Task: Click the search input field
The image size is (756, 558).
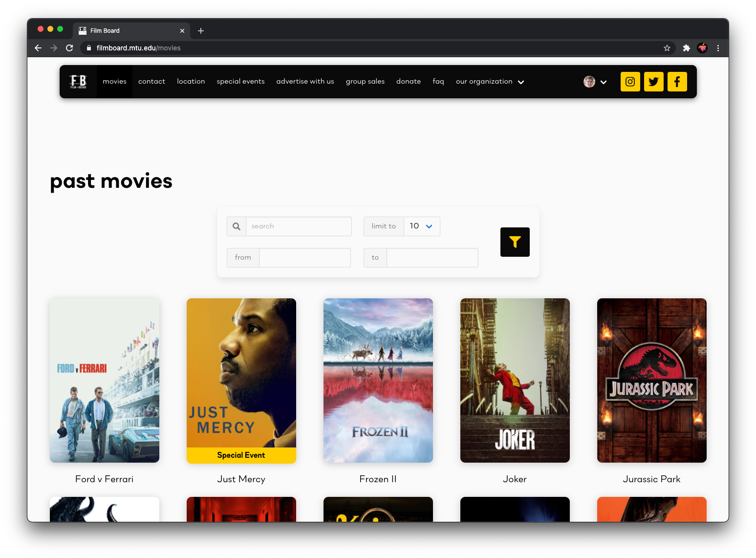Action: 299,226
